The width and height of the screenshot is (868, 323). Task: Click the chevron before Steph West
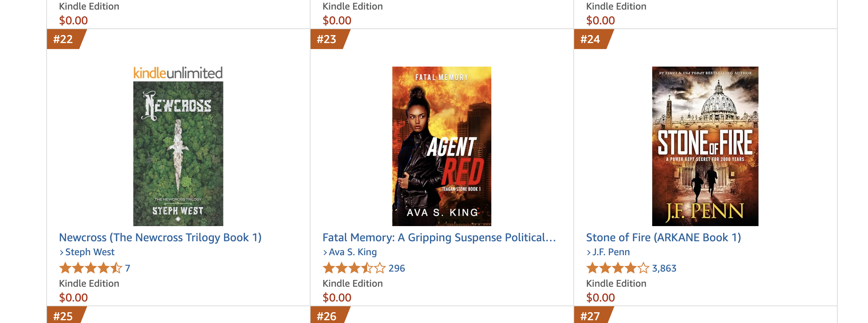[x=62, y=252]
